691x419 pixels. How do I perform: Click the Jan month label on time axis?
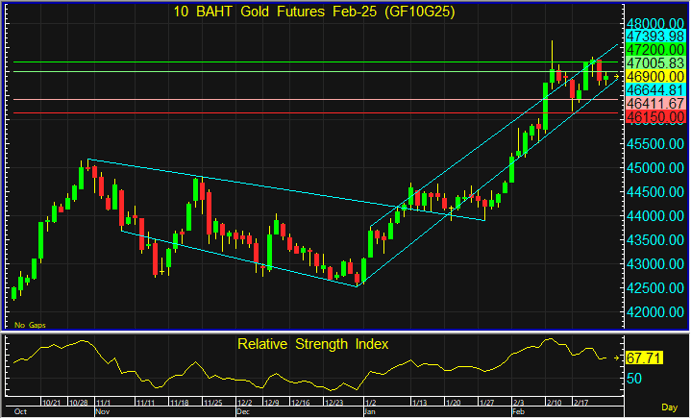click(x=370, y=410)
